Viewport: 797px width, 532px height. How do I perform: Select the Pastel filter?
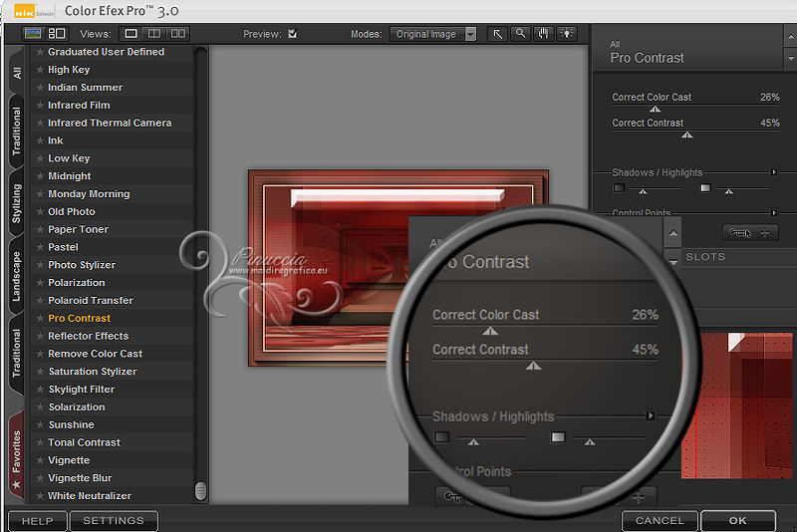coord(63,247)
